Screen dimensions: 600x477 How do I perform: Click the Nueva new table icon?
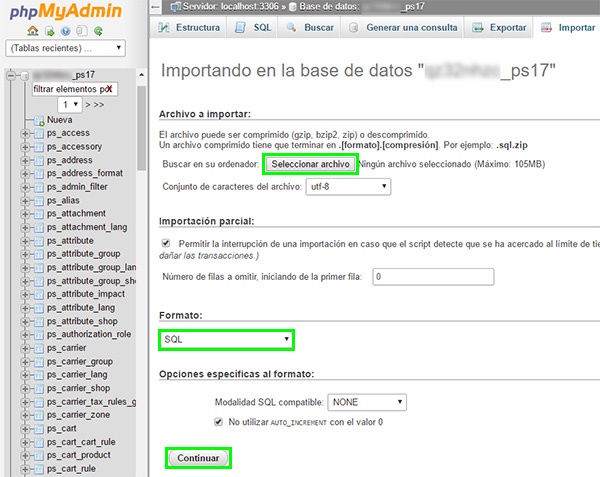(39, 121)
